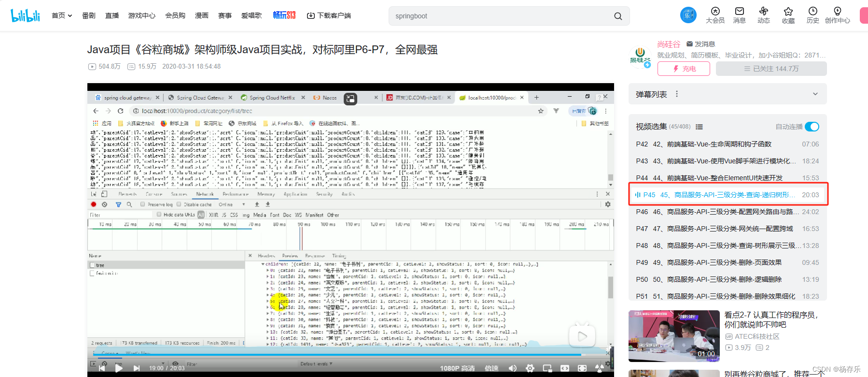The height and width of the screenshot is (377, 868).
Task: Open the recommended ATEC科技社区 video thumbnail
Action: pos(674,336)
